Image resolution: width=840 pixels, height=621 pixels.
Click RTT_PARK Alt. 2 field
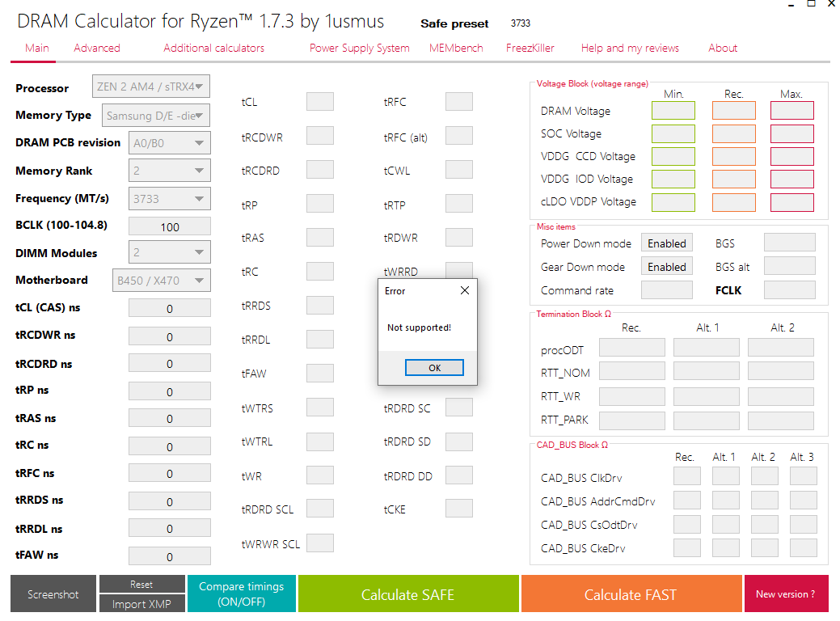(x=780, y=420)
